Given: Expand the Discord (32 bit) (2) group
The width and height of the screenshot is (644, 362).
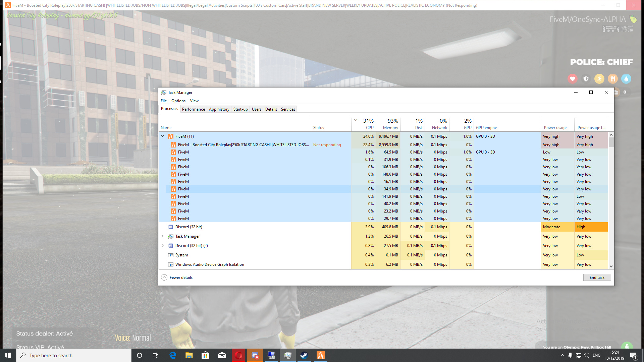Looking at the screenshot, I should pos(163,245).
